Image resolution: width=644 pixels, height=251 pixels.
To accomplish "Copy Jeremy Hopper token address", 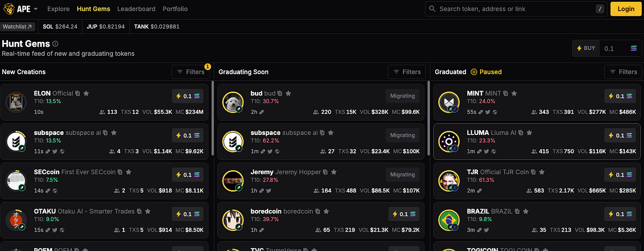I will click(326, 172).
